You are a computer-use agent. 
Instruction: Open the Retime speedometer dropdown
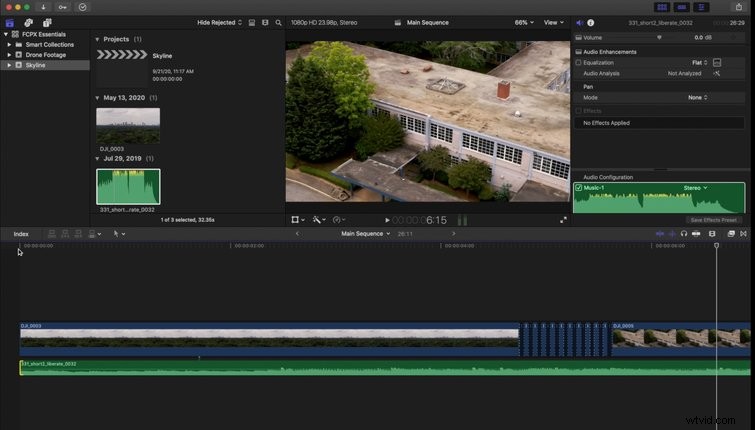(x=339, y=220)
